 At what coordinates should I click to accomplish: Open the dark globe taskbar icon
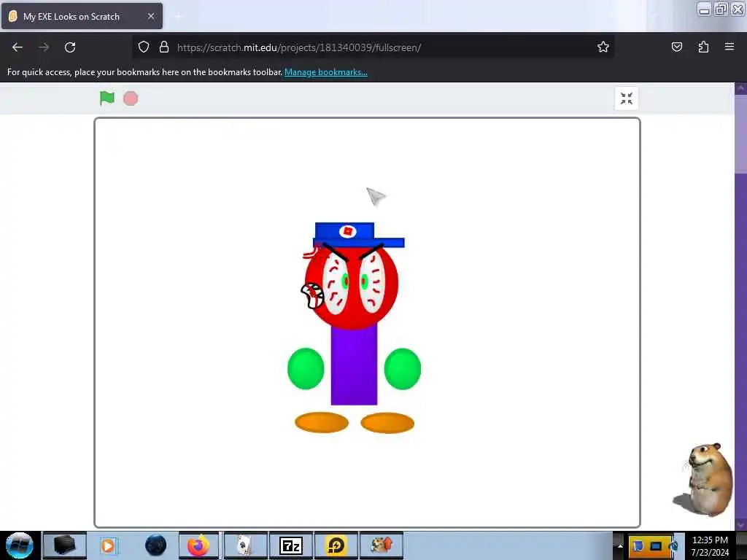click(x=156, y=545)
